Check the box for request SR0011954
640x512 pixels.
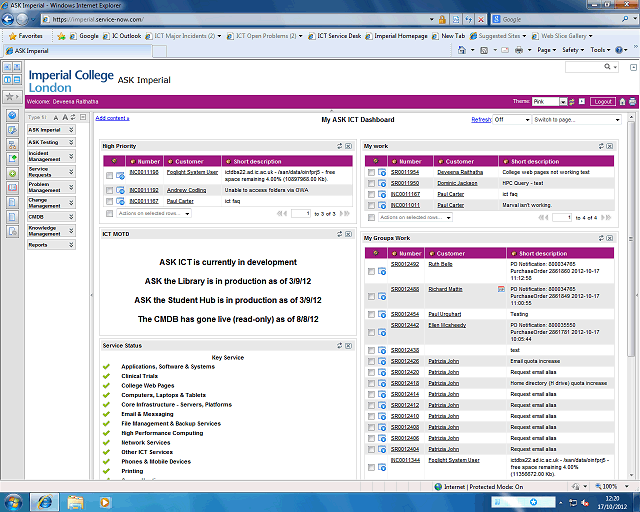[371, 173]
